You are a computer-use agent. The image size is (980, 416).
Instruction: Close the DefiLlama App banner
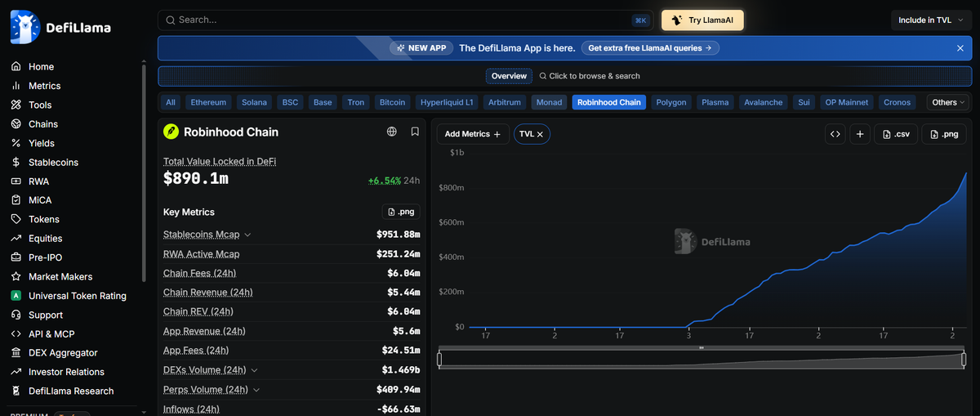coord(960,48)
